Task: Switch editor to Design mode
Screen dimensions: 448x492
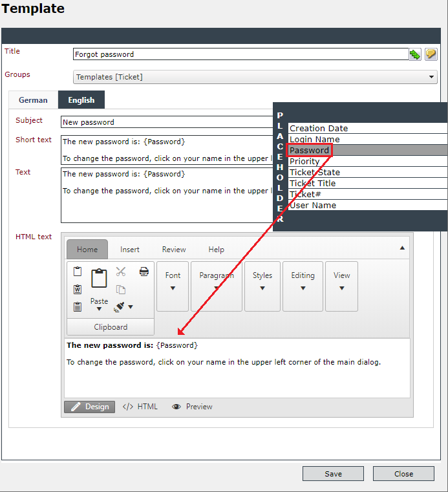Action: pos(90,407)
